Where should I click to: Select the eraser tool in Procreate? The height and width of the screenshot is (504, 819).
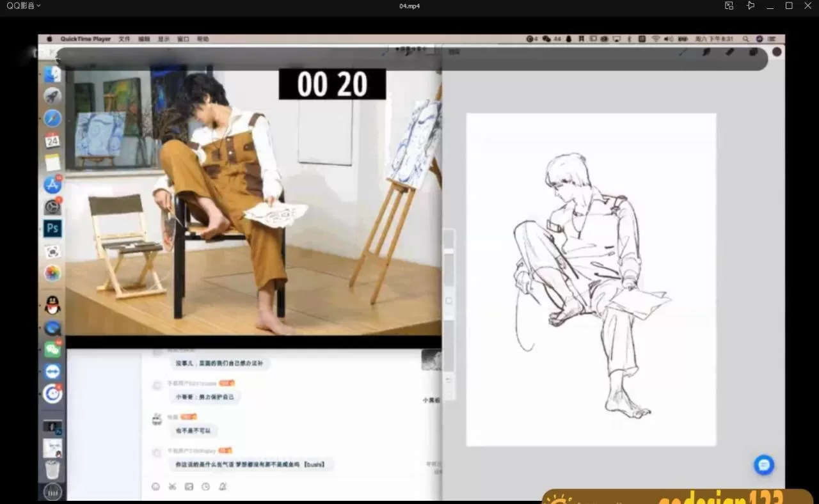tap(730, 52)
